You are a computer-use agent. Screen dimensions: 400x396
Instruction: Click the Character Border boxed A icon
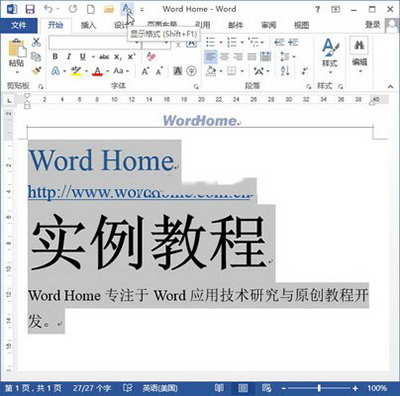(191, 42)
